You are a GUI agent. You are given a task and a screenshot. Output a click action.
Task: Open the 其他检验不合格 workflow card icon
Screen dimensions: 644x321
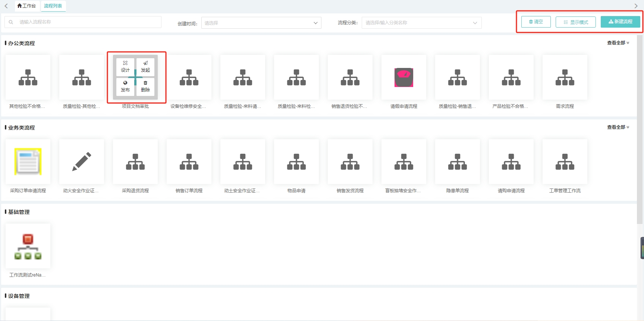point(28,77)
